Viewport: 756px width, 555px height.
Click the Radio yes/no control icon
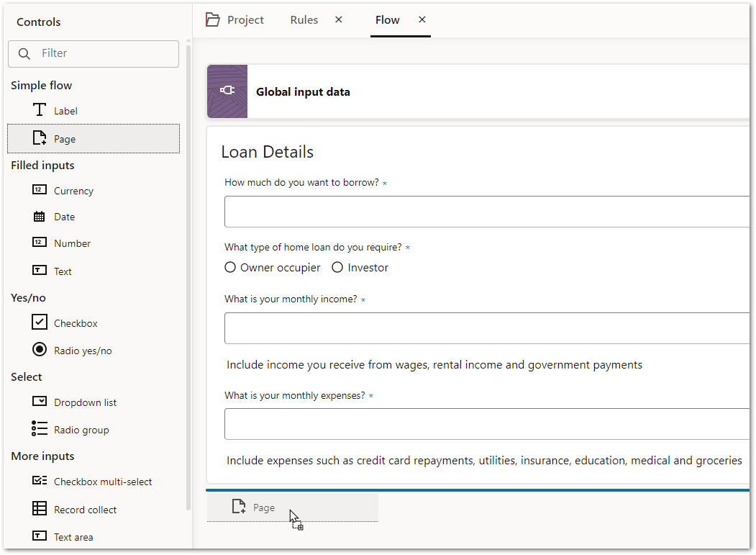pos(40,349)
